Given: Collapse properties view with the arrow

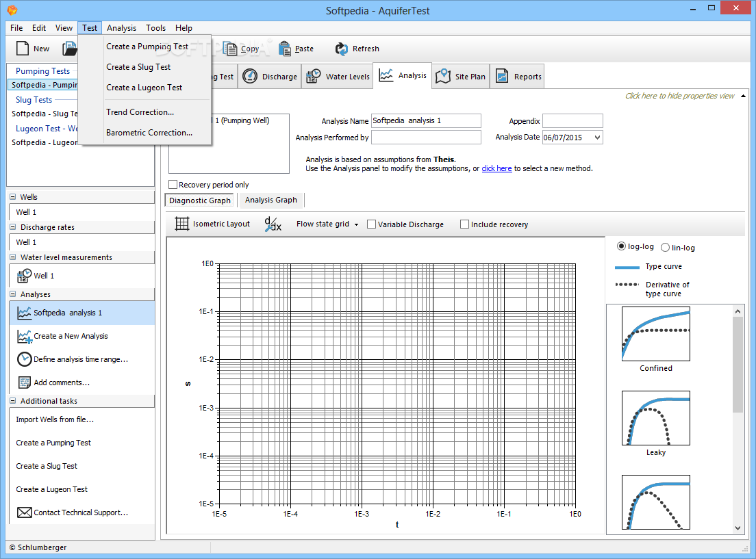Looking at the screenshot, I should point(743,96).
